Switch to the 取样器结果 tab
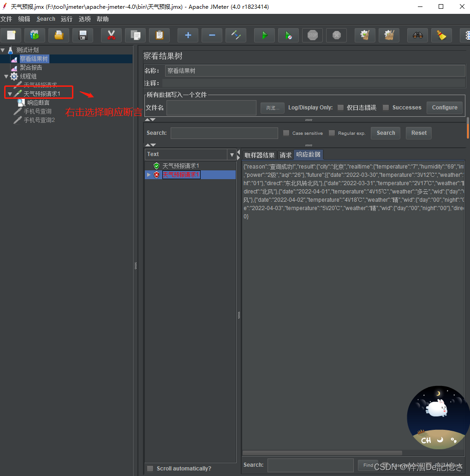 click(260, 155)
